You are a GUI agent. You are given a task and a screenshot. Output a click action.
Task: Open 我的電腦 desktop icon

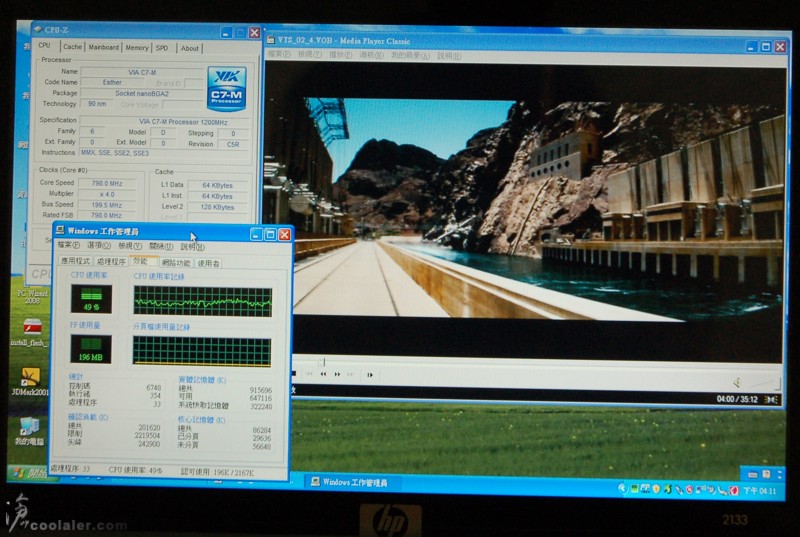(x=29, y=431)
